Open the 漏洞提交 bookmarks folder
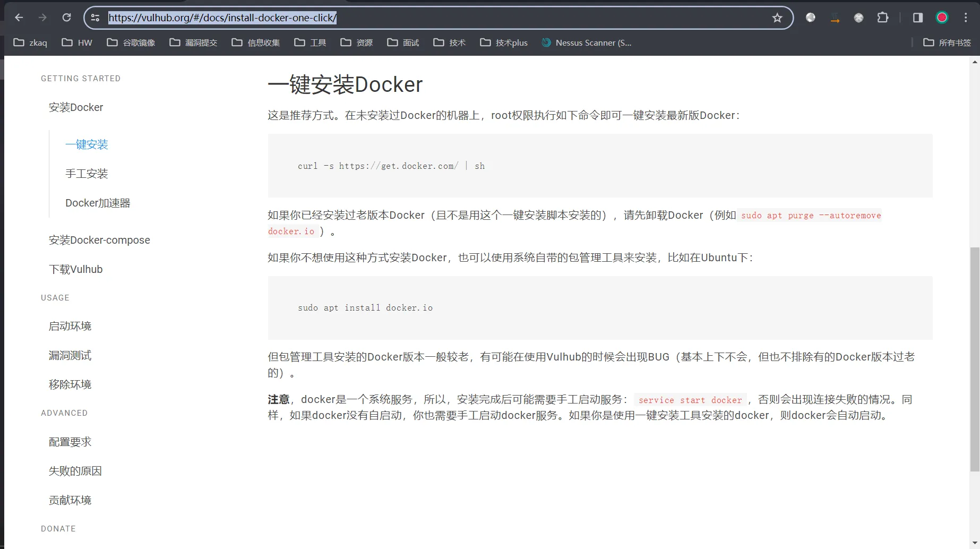 193,42
